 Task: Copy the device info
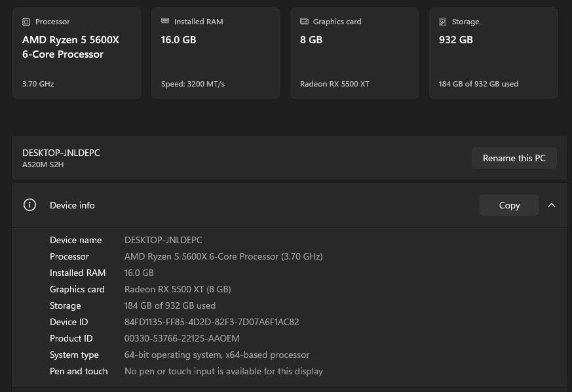[x=509, y=205]
